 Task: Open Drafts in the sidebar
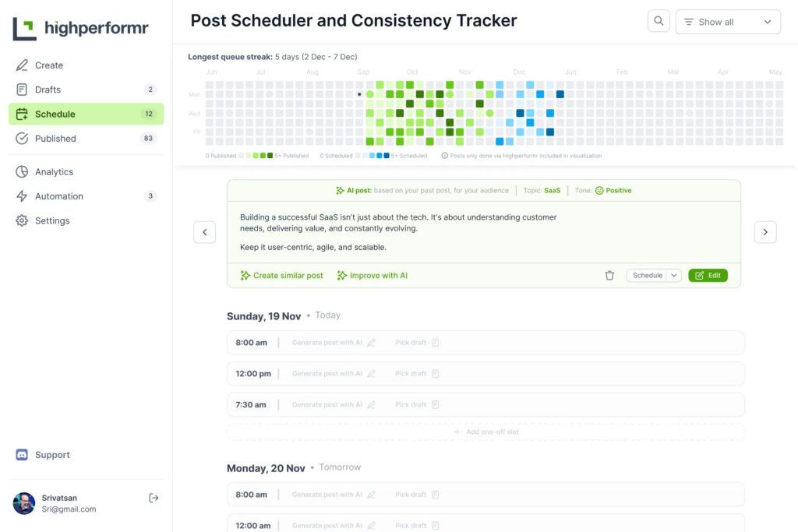click(48, 90)
